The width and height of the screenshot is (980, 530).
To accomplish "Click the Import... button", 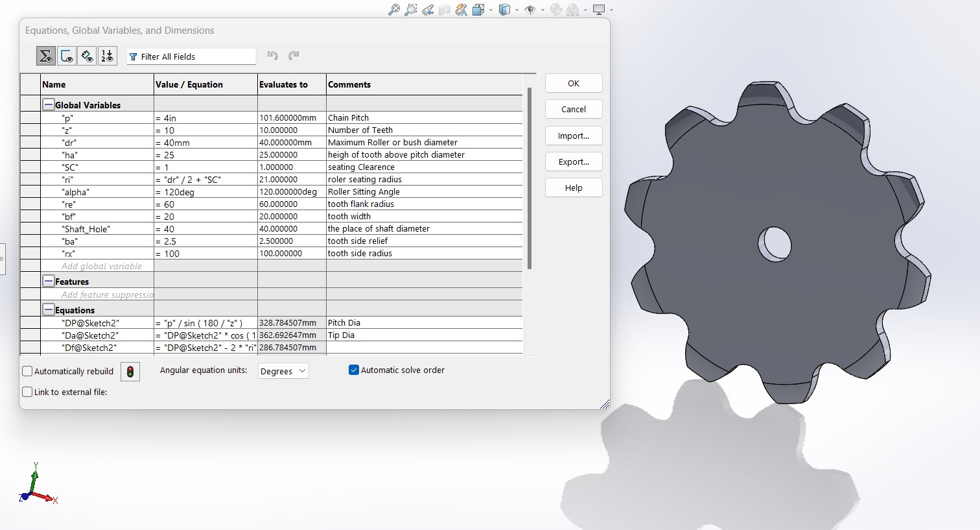I will click(x=574, y=136).
